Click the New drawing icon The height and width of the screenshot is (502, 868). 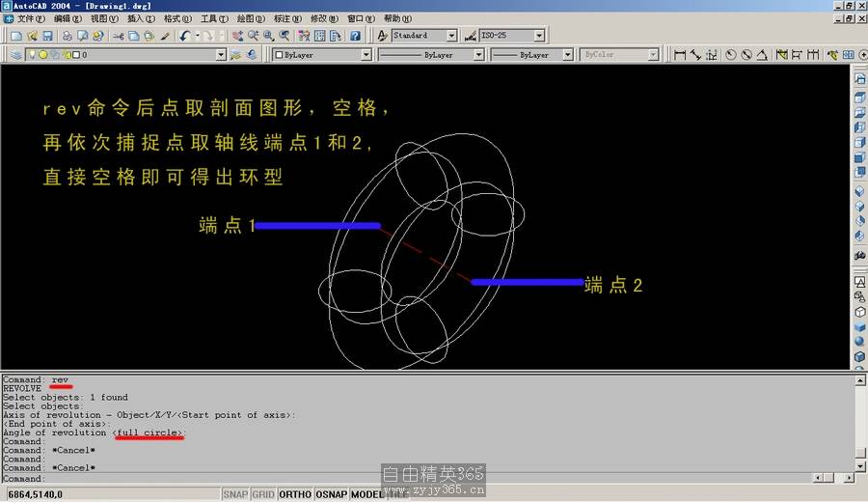pos(16,36)
